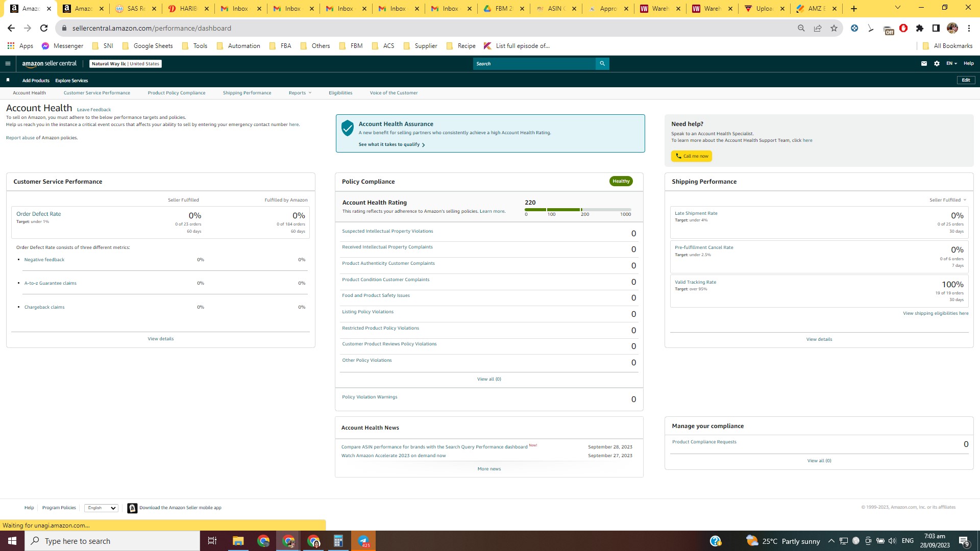
Task: Open Product Compliance Requests link
Action: pos(704,442)
